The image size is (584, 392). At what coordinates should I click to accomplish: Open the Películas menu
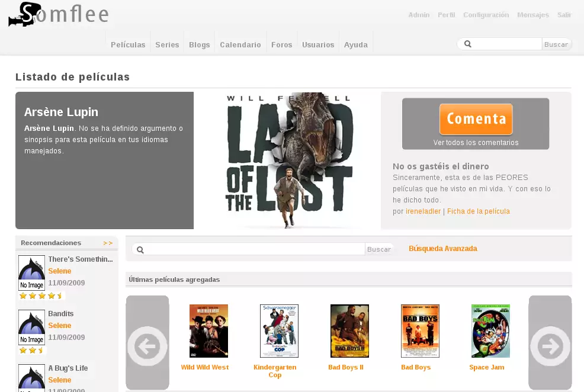click(x=128, y=44)
